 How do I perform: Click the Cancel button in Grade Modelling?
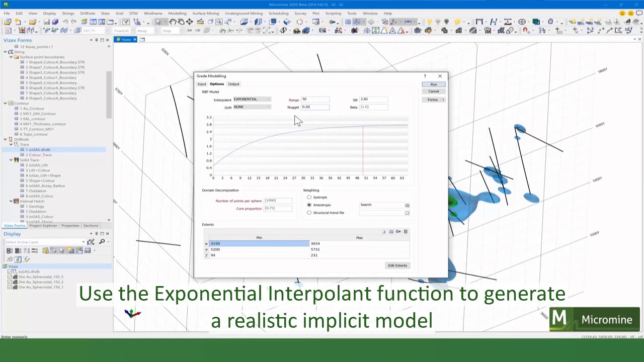click(x=433, y=92)
